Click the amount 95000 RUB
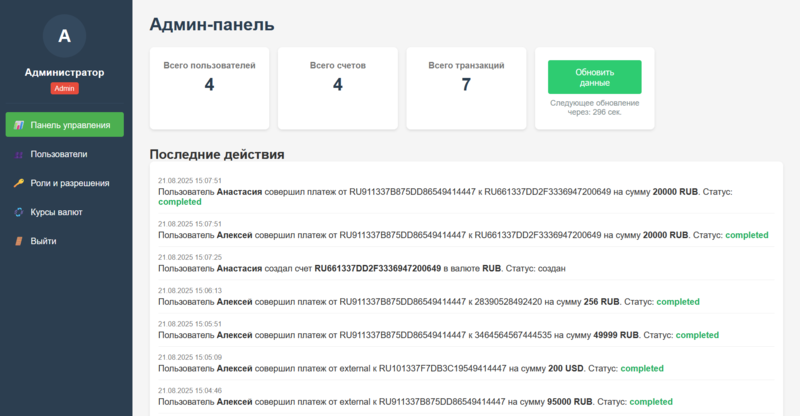 point(570,402)
